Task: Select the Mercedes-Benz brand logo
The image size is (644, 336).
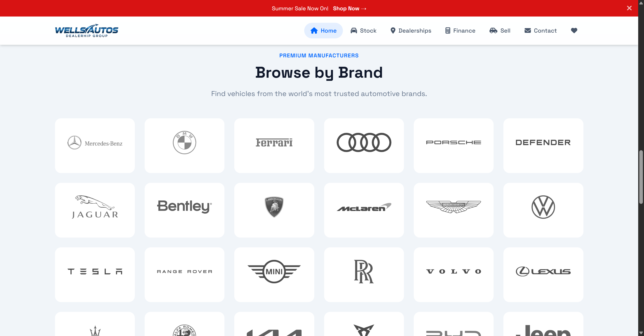Action: coord(95,142)
